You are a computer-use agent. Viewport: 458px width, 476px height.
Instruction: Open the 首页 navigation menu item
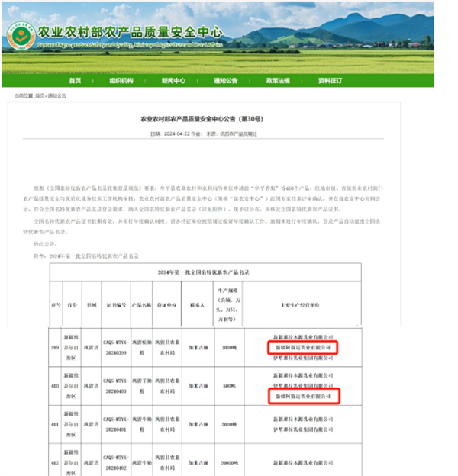click(x=75, y=80)
